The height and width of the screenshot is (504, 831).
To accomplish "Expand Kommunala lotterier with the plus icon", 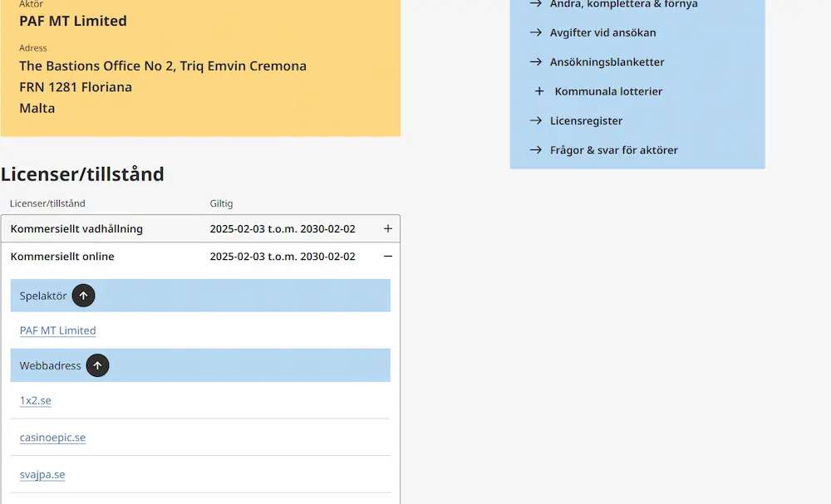I will 539,91.
